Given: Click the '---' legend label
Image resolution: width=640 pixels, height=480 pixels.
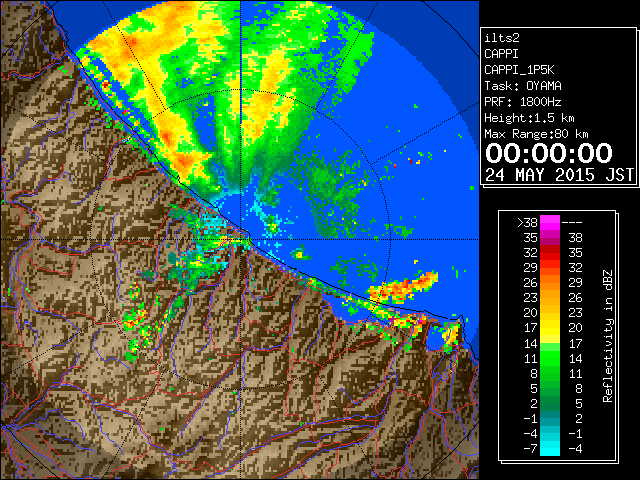Looking at the screenshot, I should [571, 223].
